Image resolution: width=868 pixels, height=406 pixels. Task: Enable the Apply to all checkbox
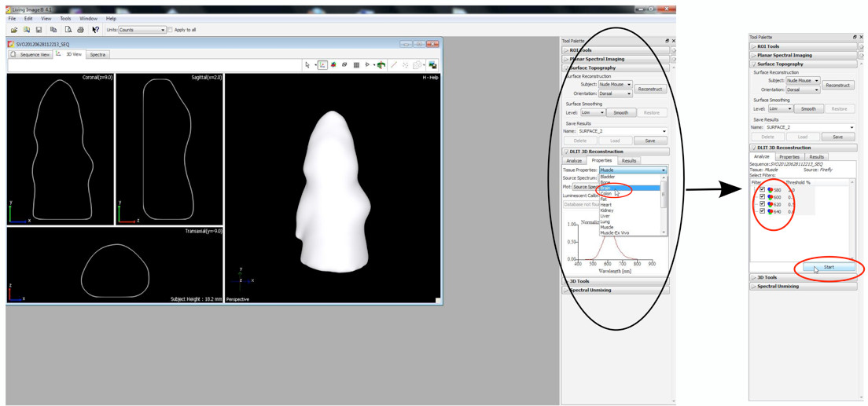(170, 30)
